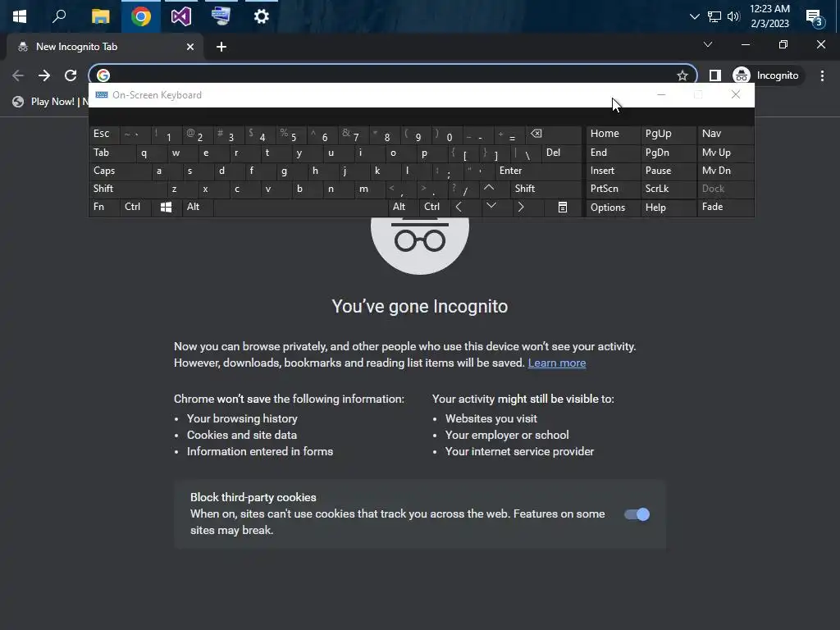This screenshot has width=840, height=630.
Task: Open Chrome side panel
Action: 714,75
